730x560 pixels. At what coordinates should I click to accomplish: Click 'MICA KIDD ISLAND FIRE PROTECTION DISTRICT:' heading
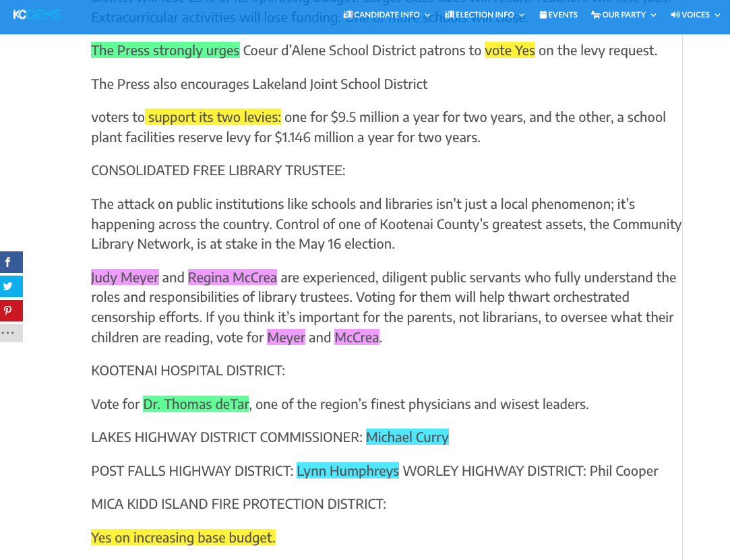[239, 504]
